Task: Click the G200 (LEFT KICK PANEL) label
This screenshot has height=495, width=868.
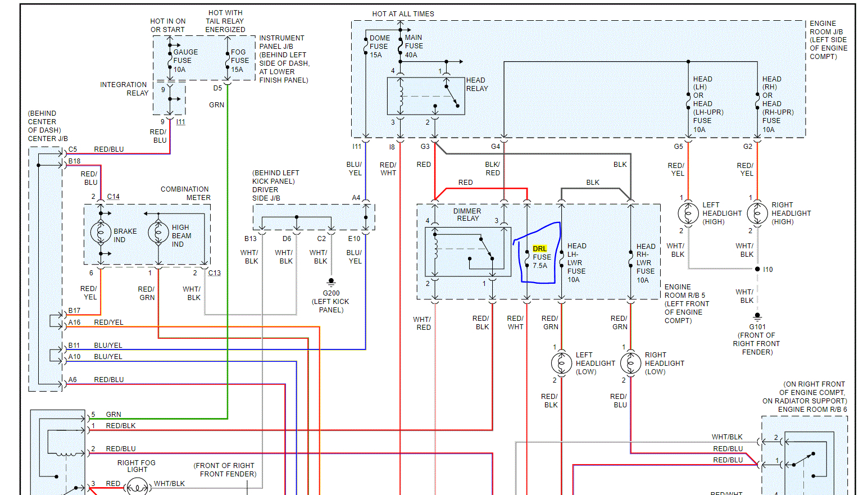Action: 331,301
